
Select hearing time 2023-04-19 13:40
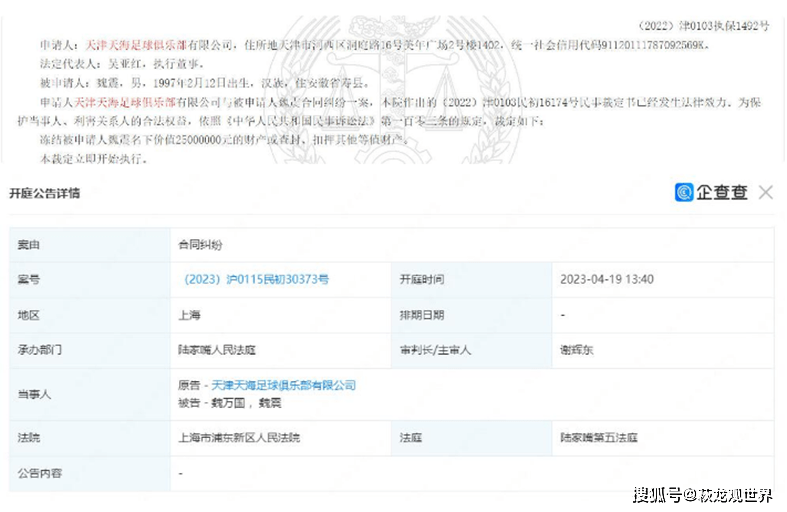pyautogui.click(x=607, y=280)
